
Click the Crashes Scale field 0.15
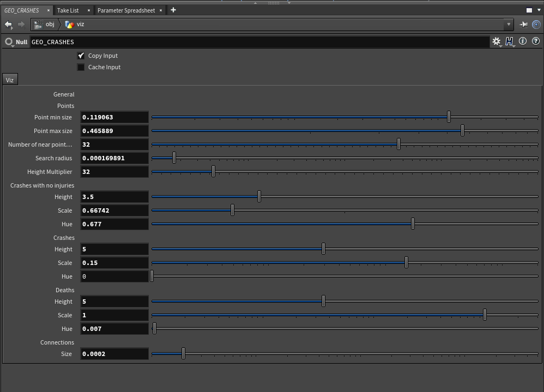click(x=114, y=263)
